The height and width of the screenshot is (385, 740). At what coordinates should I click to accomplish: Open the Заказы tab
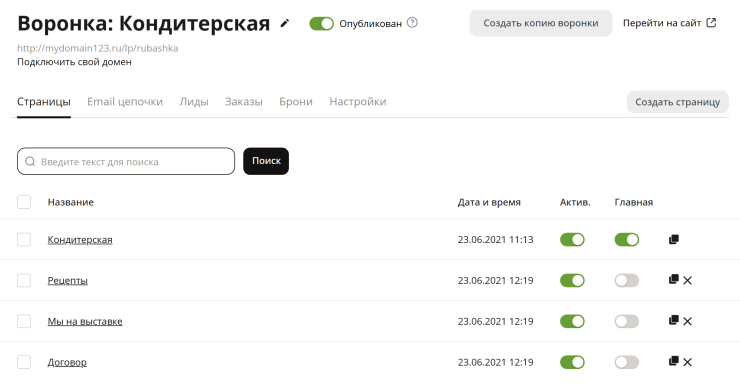point(244,102)
